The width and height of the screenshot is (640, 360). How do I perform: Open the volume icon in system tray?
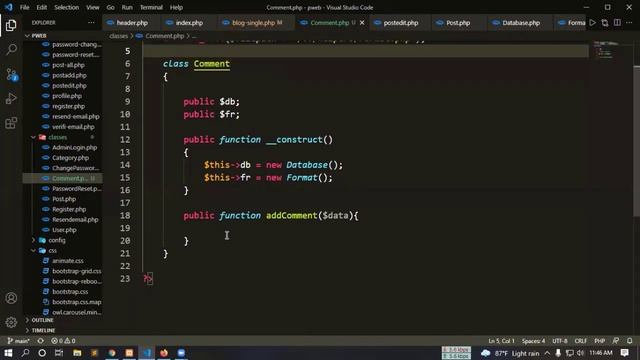(x=580, y=353)
